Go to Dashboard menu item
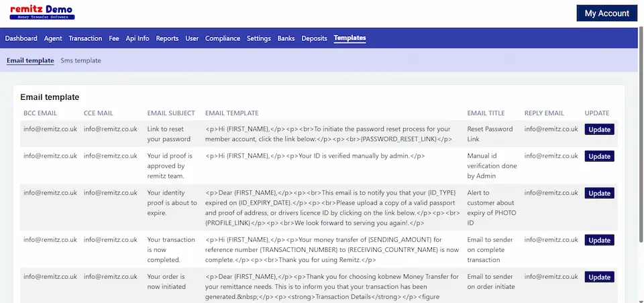 21,38
